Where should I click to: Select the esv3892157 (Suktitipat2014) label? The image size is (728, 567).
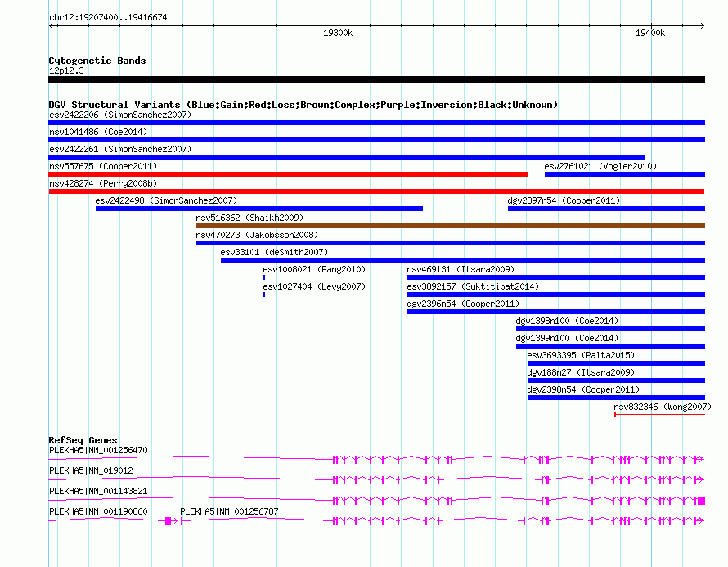click(x=473, y=286)
